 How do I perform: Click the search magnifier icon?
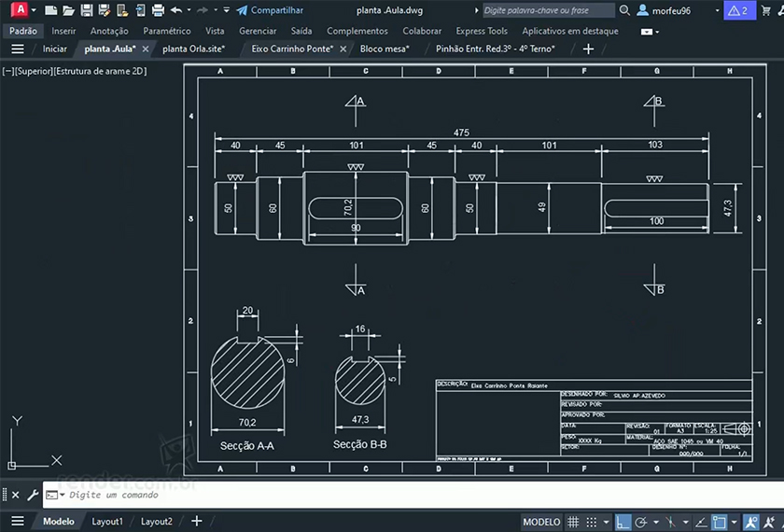(624, 10)
